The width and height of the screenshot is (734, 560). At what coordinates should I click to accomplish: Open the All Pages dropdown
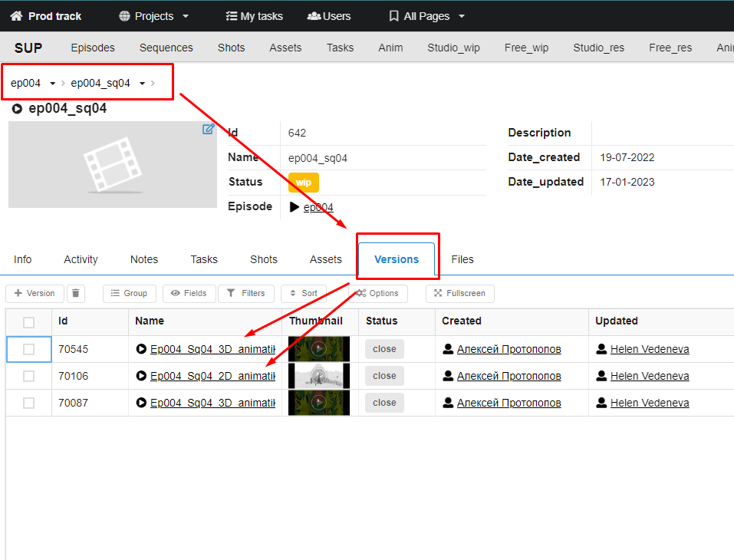point(426,16)
